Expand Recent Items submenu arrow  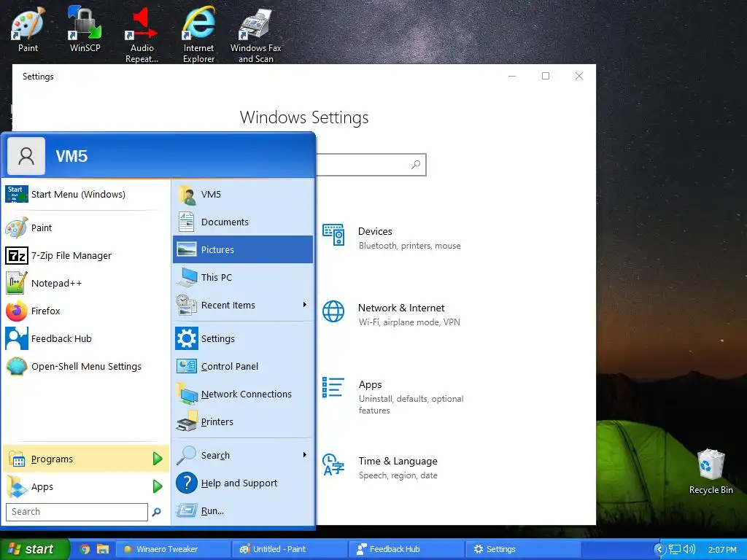[x=304, y=305]
